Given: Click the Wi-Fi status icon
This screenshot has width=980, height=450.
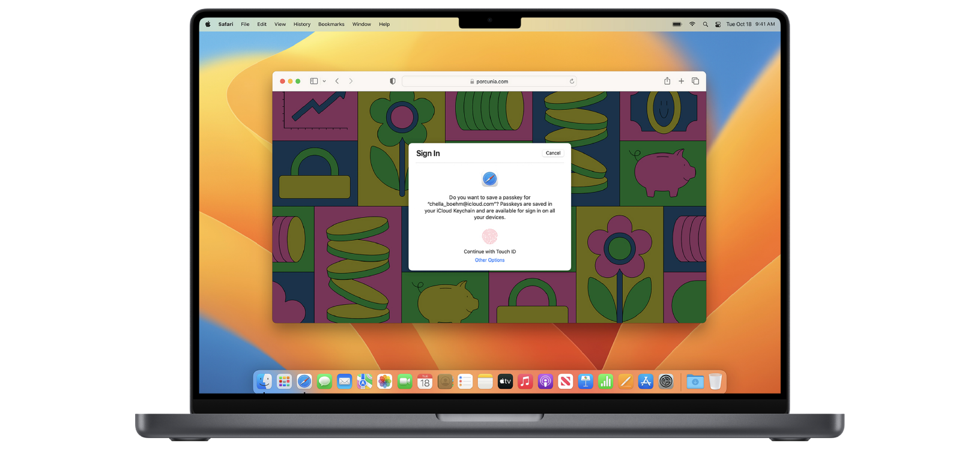Looking at the screenshot, I should pos(692,25).
